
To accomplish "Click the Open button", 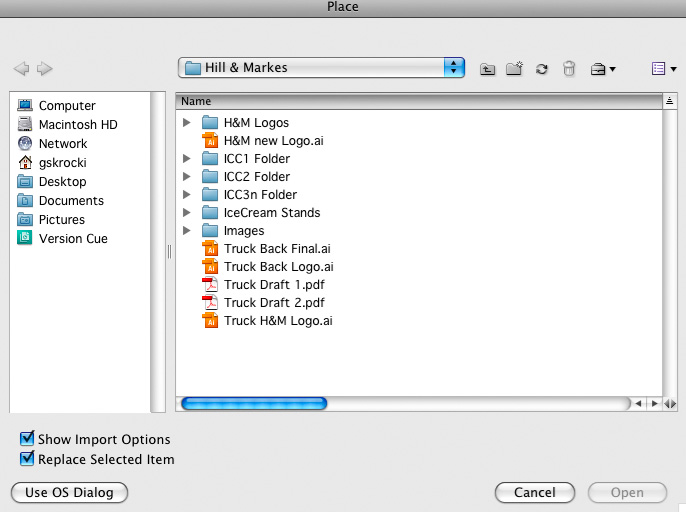I will pos(627,493).
